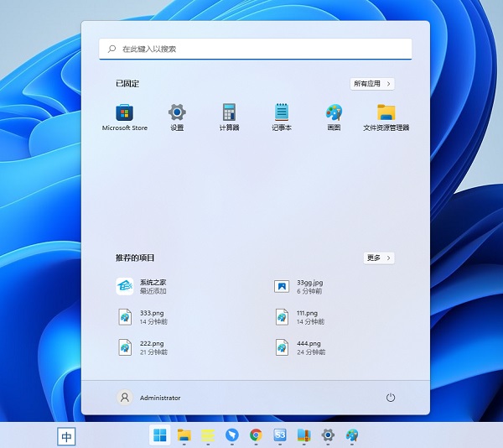Open the recommended 系统之家 item
The image size is (503, 448).
pos(143,286)
